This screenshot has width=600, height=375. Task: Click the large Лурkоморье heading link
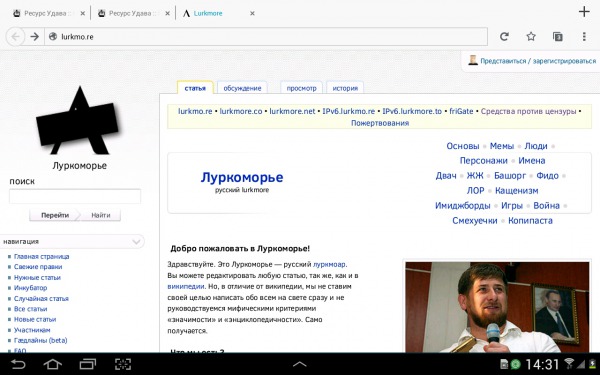coord(242,178)
